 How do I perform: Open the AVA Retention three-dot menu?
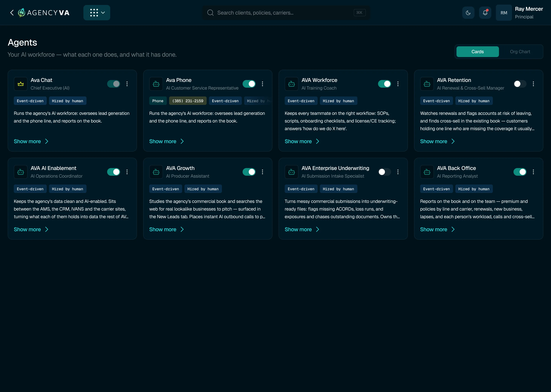(533, 84)
